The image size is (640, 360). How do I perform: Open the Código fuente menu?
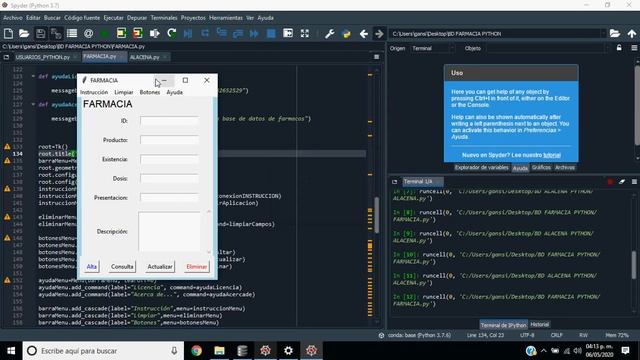tap(82, 18)
